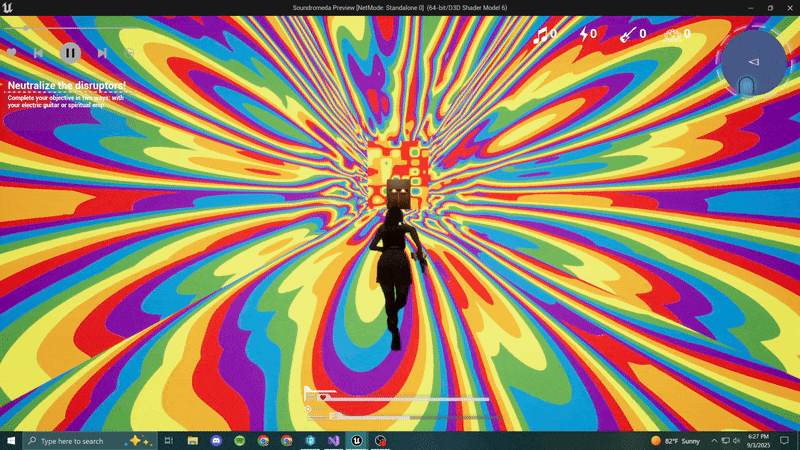Viewport: 800px width, 450px height.
Task: Open Task View in the taskbar
Action: point(169,441)
